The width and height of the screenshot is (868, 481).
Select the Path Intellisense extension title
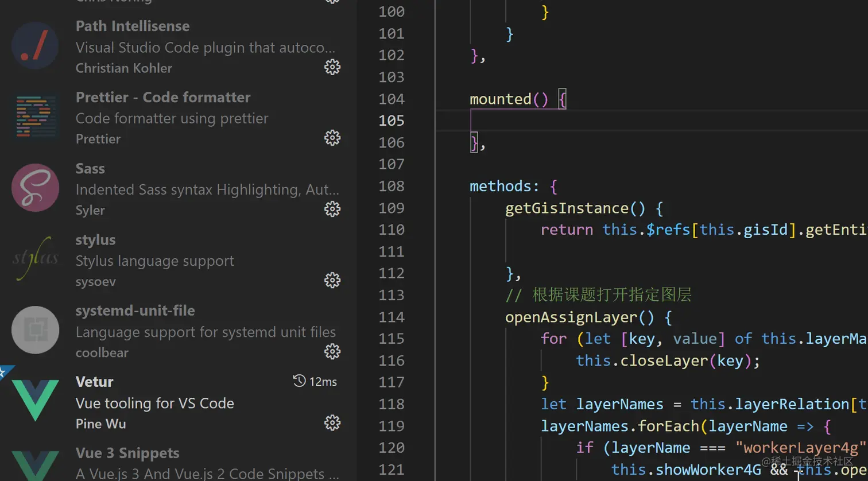[x=133, y=26]
